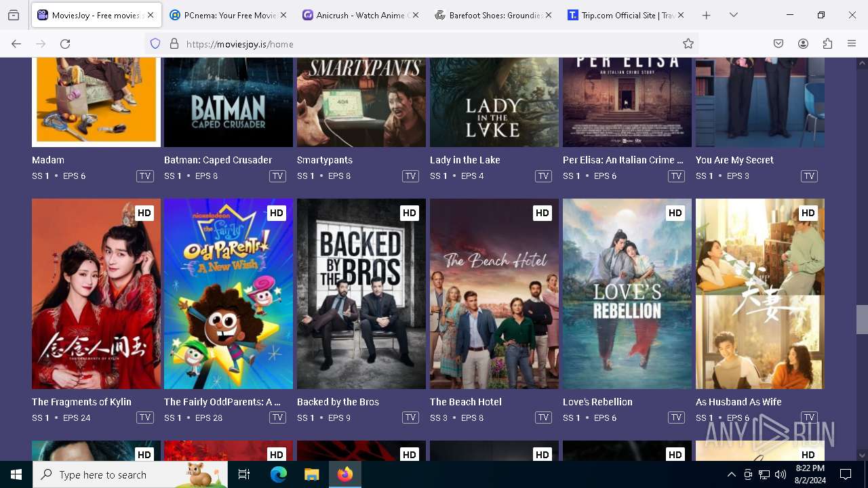Screen dimensions: 868x488
Task: Close the PCnema tab
Action: (283, 15)
